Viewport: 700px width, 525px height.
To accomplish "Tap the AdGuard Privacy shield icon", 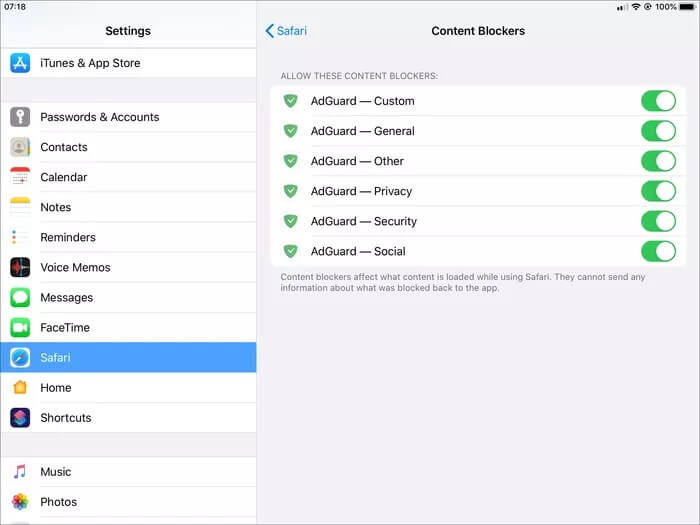I will (291, 191).
